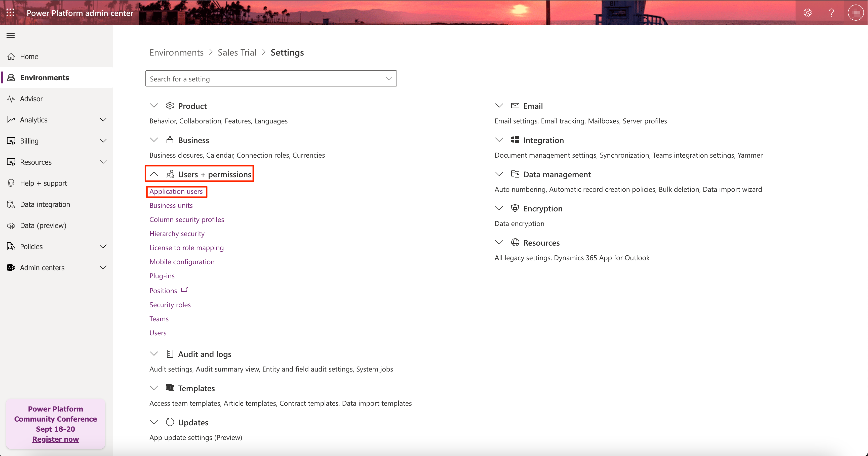868x456 pixels.
Task: Click the Data integration icon
Action: pyautogui.click(x=11, y=204)
